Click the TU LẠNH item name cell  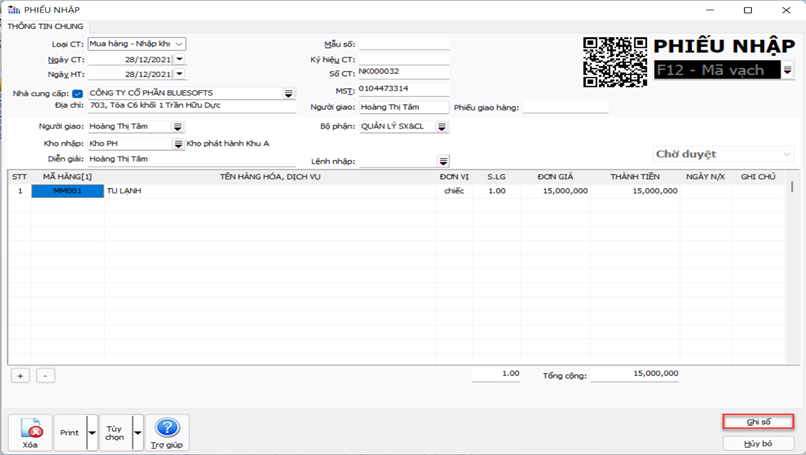click(270, 191)
